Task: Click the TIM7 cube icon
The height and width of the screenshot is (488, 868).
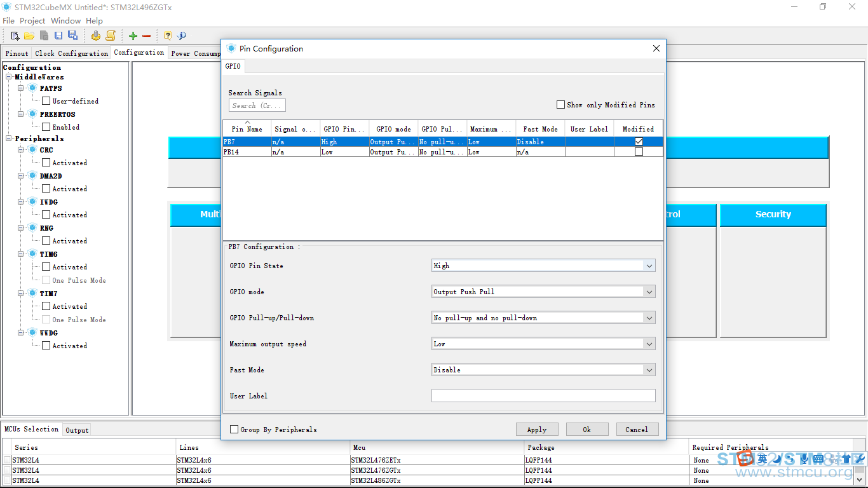Action: point(32,294)
